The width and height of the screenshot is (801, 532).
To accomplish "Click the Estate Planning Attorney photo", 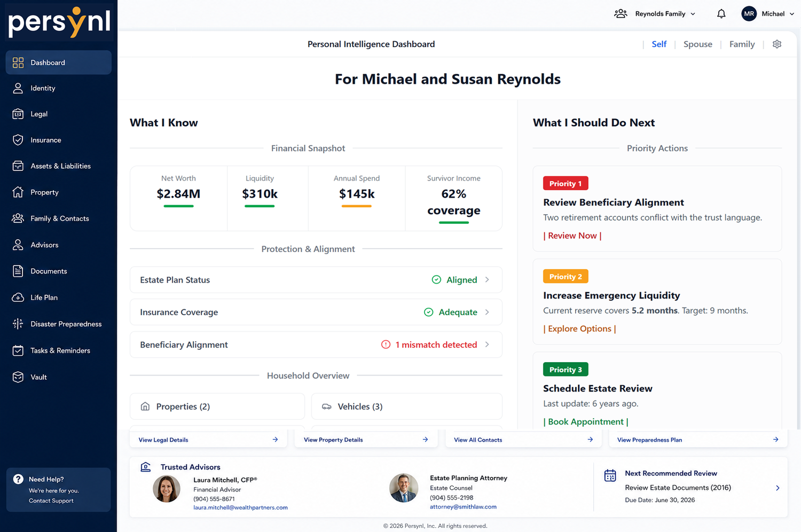I will point(404,488).
